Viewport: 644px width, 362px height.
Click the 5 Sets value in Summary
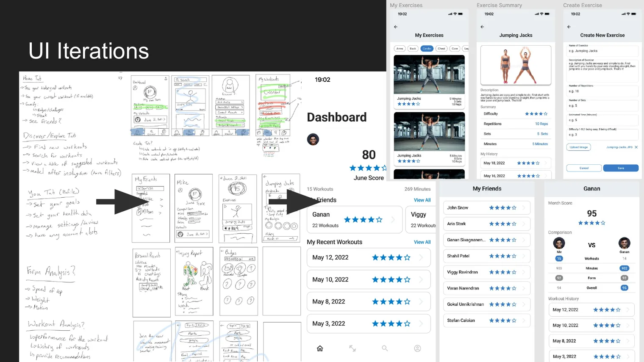pos(542,134)
